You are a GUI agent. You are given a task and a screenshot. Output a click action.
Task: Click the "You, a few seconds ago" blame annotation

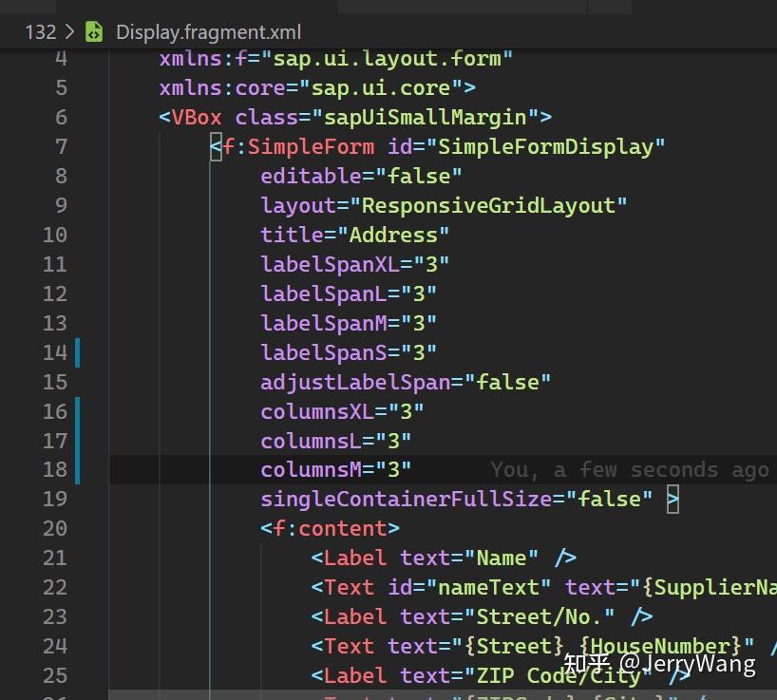point(630,469)
